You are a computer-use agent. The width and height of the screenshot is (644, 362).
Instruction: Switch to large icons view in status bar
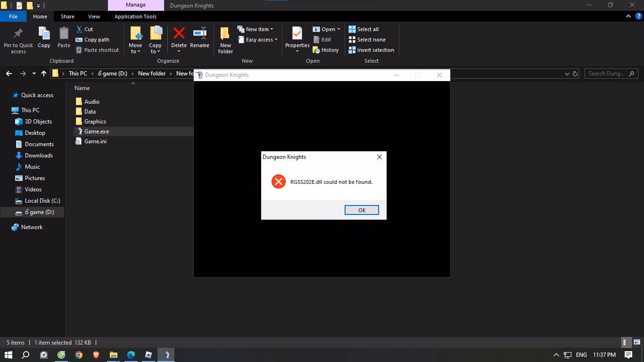(x=636, y=343)
